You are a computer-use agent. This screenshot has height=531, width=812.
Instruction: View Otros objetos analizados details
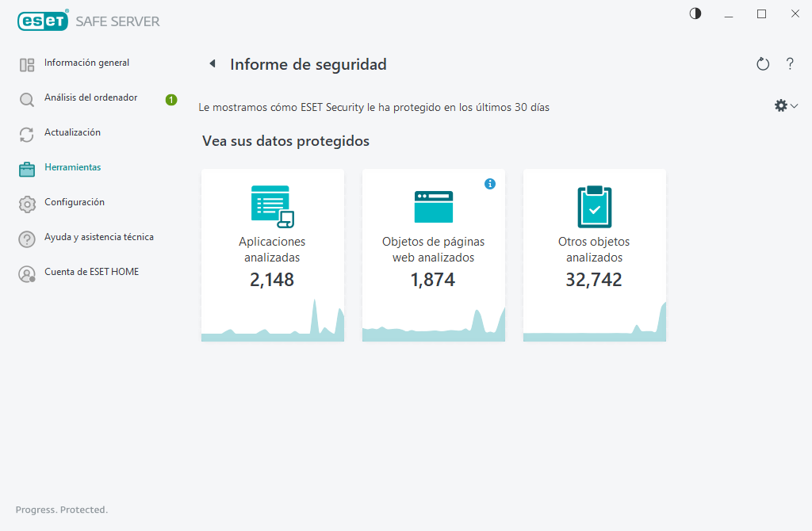point(594,254)
